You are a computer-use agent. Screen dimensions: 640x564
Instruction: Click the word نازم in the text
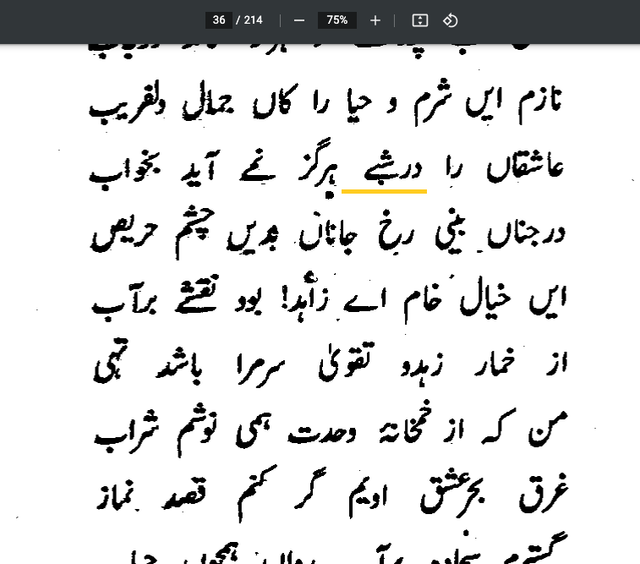click(540, 105)
